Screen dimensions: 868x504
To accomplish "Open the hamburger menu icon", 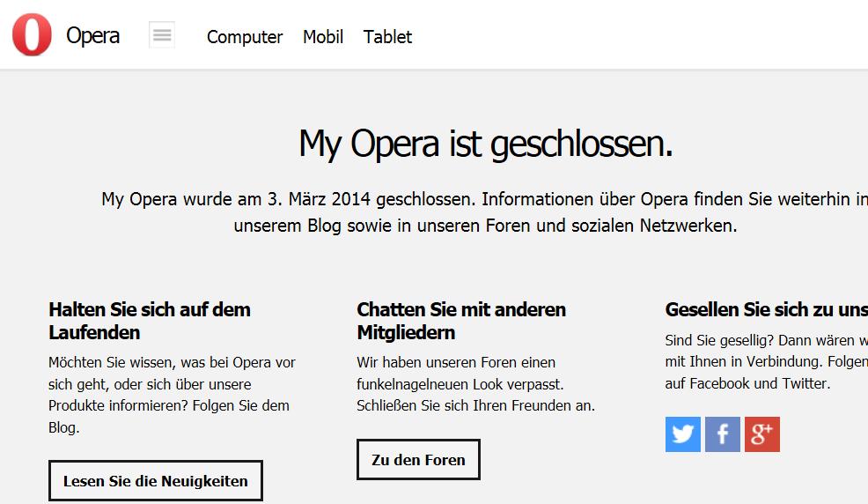I will [x=162, y=35].
